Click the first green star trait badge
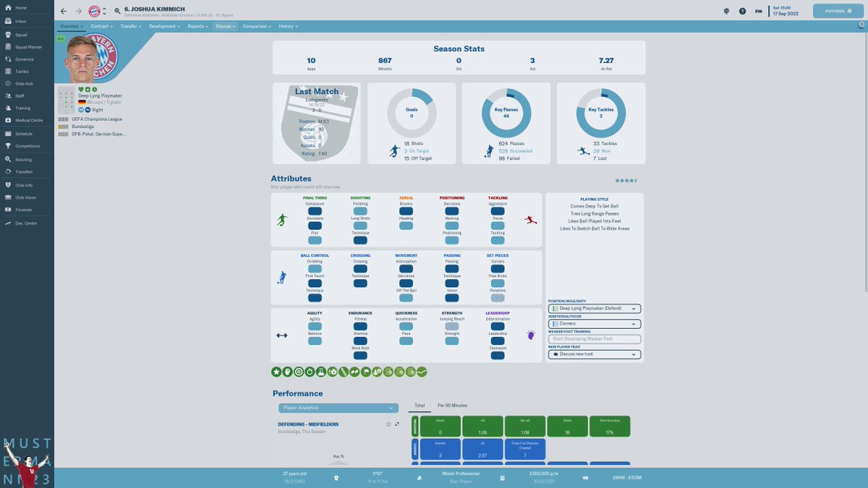 coord(276,372)
